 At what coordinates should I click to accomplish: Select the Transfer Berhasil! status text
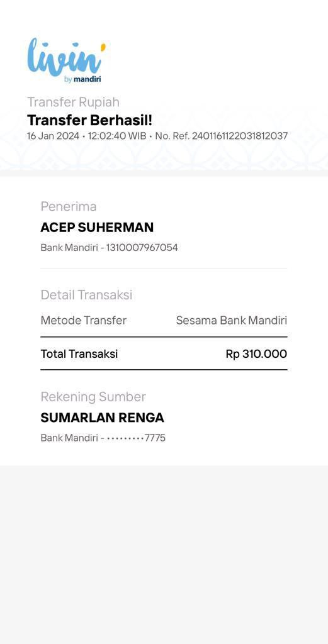click(x=89, y=120)
